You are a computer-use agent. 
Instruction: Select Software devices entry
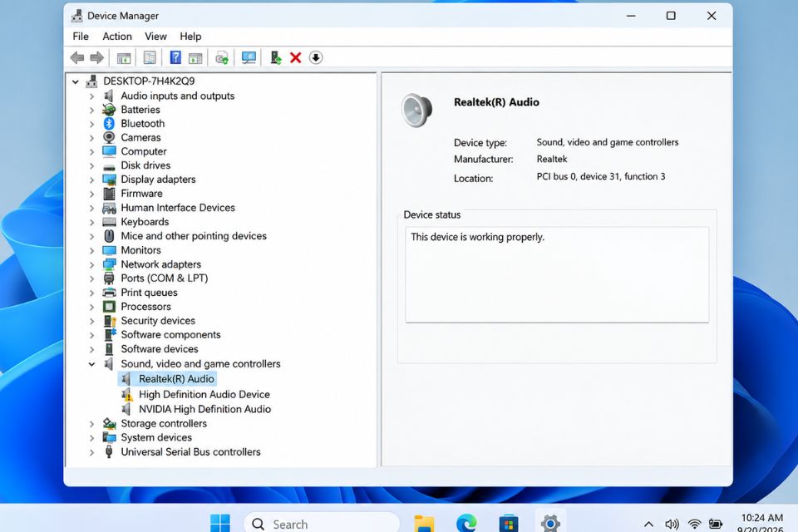pyautogui.click(x=160, y=349)
